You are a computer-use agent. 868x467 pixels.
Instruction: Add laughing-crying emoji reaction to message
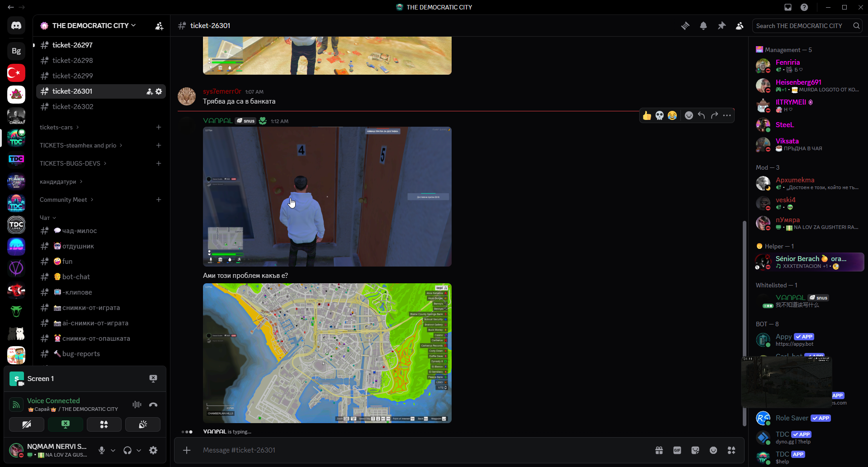coord(672,115)
